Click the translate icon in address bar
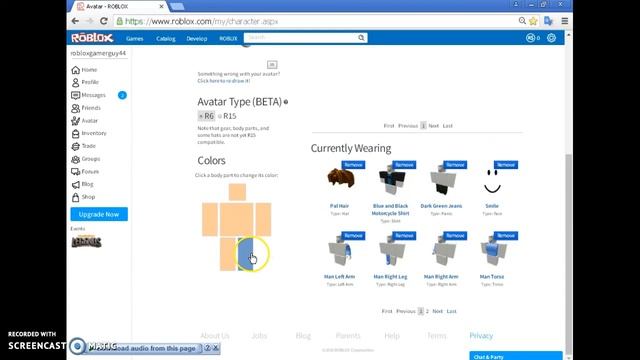The image size is (640, 360). tap(548, 21)
